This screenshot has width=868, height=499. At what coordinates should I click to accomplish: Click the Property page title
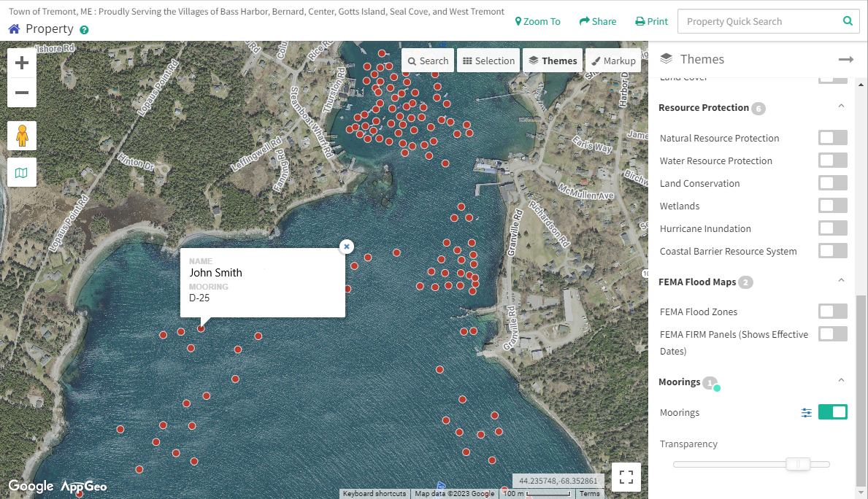[x=49, y=28]
